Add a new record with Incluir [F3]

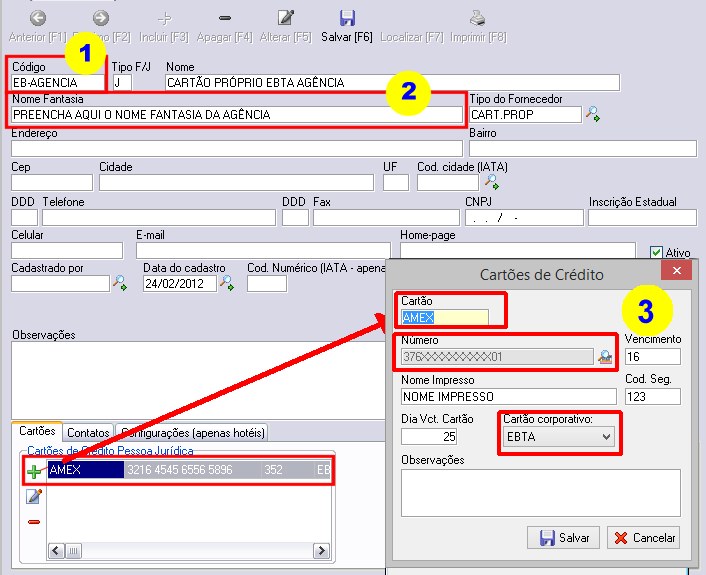tap(164, 27)
